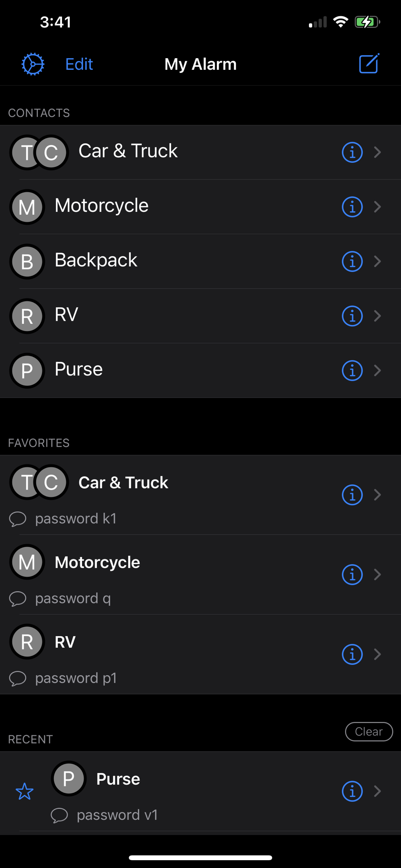The width and height of the screenshot is (401, 868).
Task: Tap the Edit button
Action: coord(79,64)
